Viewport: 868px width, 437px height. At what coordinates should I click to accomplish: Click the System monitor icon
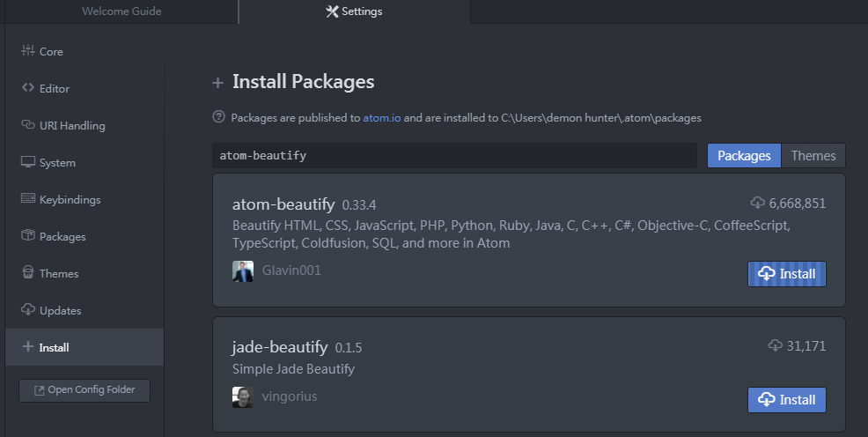27,162
